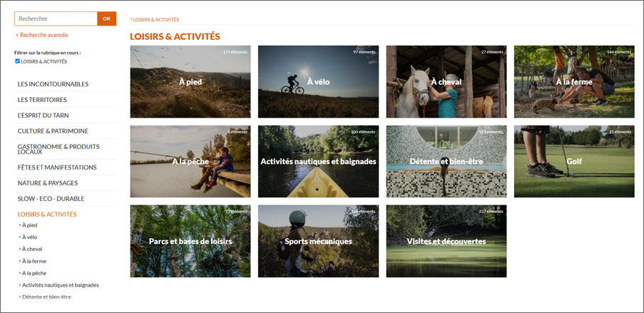The height and width of the screenshot is (313, 644).
Task: Open the À pied thumbnail tile
Action: [190, 82]
